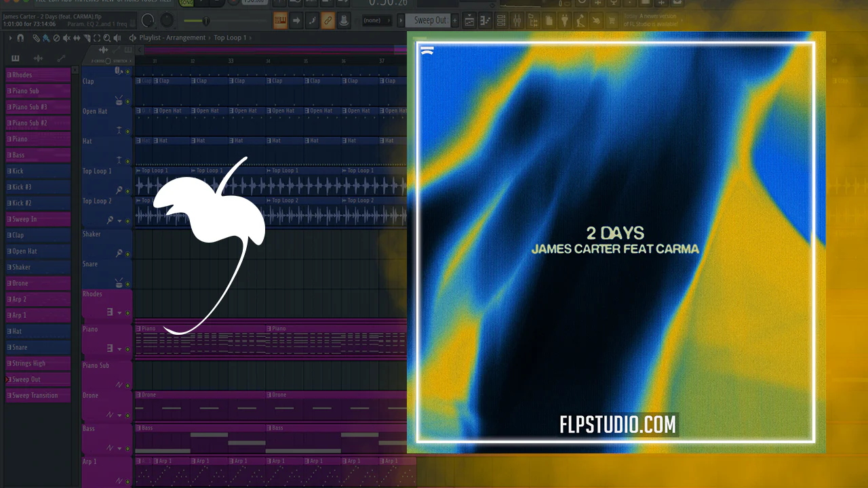Mute the Arp 1 track with its LED
The width and height of the screenshot is (868, 488).
point(127,482)
